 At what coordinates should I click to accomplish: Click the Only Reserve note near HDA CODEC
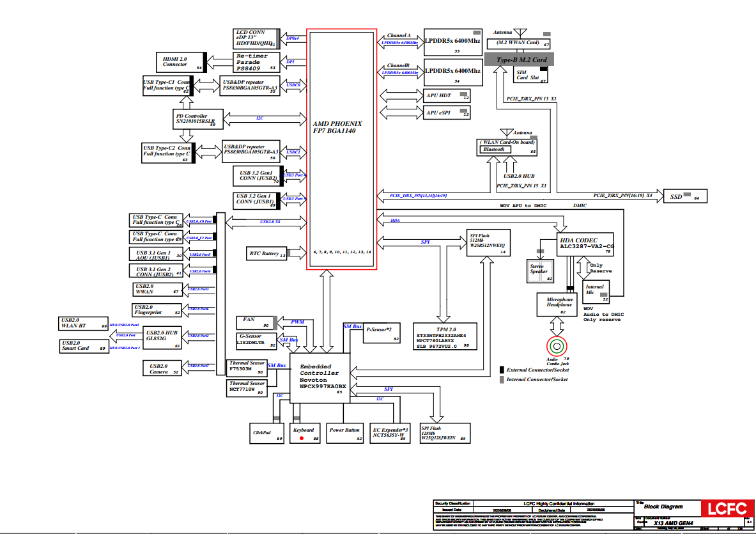coord(601,268)
